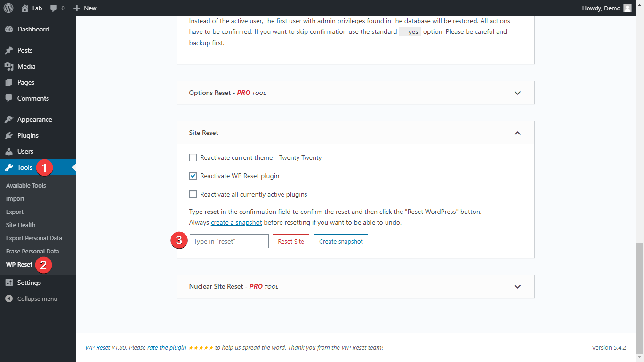
Task: Click the WordPress logo icon
Action: (8, 8)
